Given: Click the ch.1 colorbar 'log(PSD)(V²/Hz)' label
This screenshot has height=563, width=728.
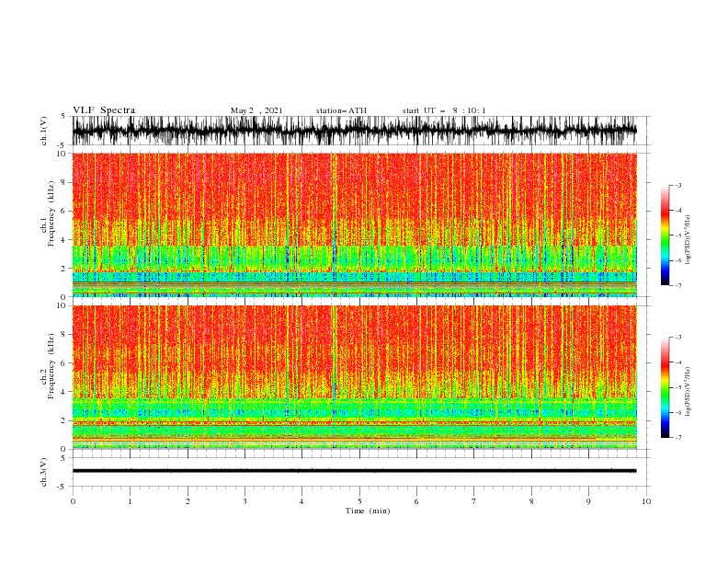Looking at the screenshot, I should point(688,239).
